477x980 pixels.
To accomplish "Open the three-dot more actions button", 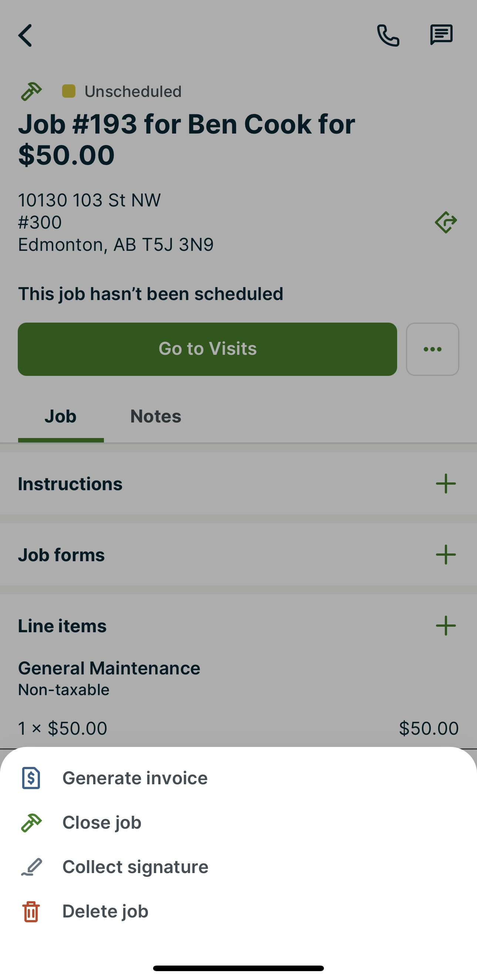I will coord(433,349).
